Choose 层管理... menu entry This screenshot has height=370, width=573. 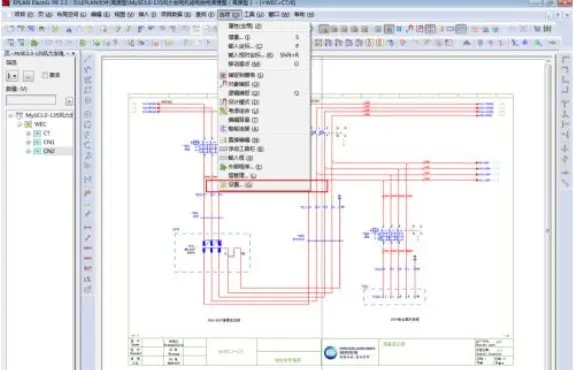265,175
